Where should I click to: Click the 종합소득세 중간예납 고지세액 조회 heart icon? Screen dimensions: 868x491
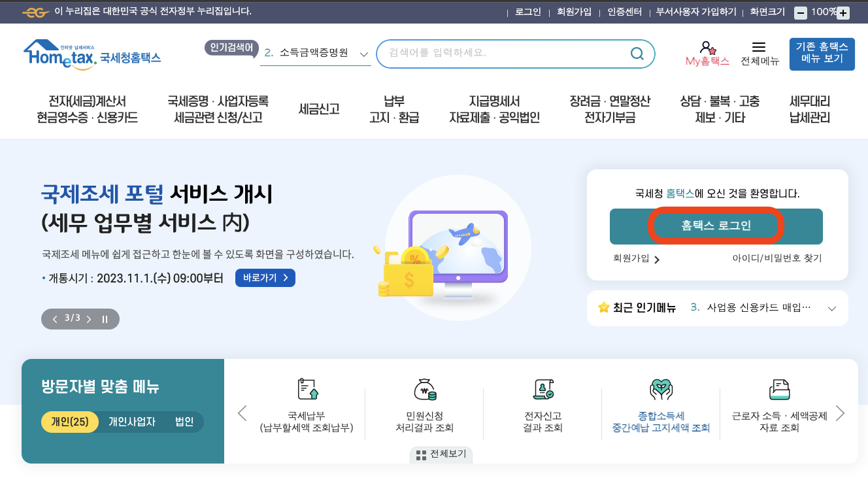[x=661, y=389]
